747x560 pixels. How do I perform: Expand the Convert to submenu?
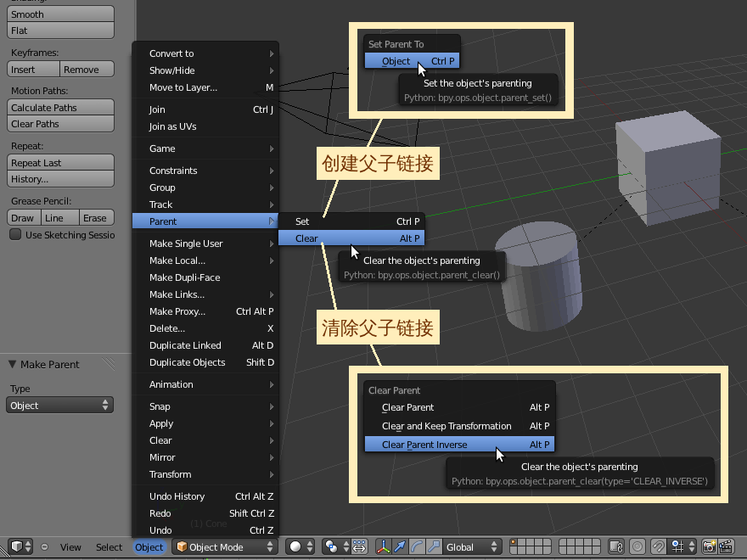click(x=205, y=53)
